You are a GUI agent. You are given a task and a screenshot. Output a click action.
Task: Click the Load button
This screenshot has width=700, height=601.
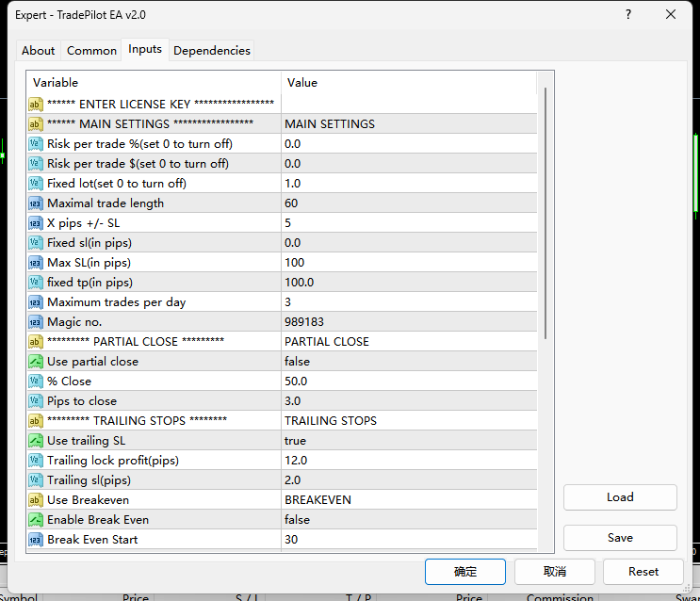pyautogui.click(x=620, y=497)
